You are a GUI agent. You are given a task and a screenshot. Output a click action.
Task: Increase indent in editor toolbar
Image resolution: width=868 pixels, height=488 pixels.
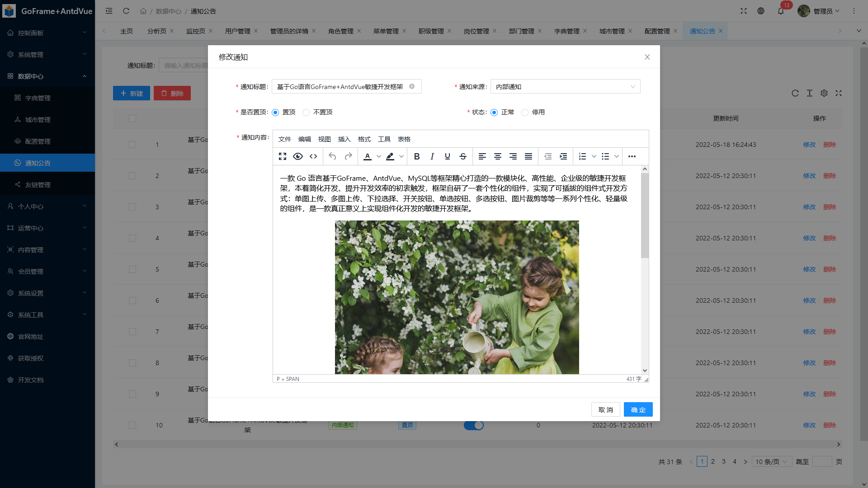click(x=563, y=156)
